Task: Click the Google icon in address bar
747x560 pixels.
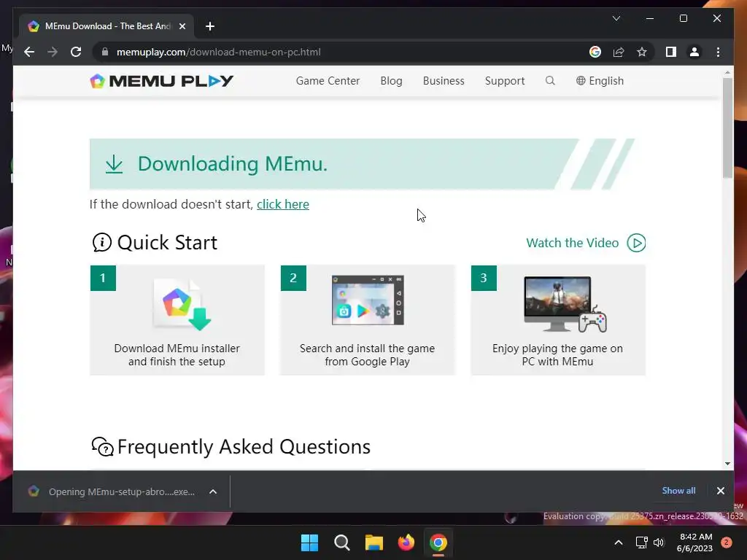Action: tap(595, 52)
